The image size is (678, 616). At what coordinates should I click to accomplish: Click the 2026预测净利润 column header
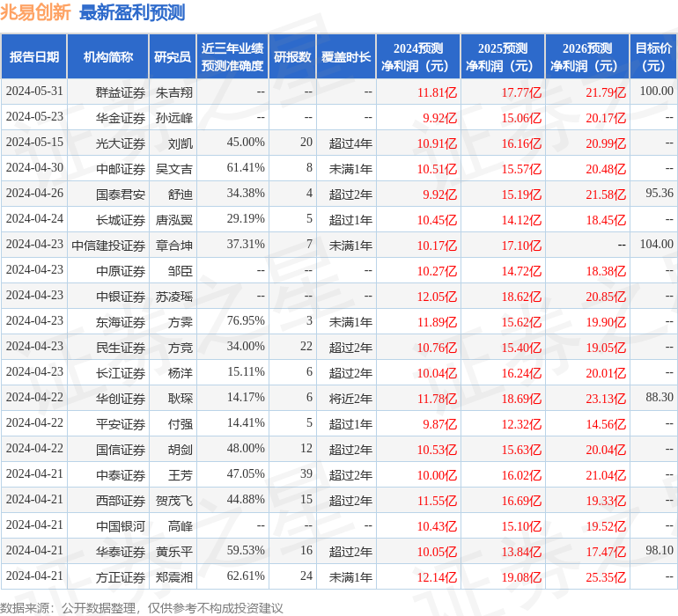coord(587,56)
